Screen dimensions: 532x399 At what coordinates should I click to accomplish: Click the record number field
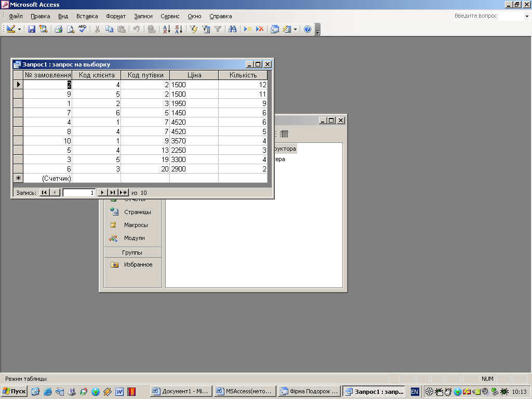pyautogui.click(x=79, y=193)
